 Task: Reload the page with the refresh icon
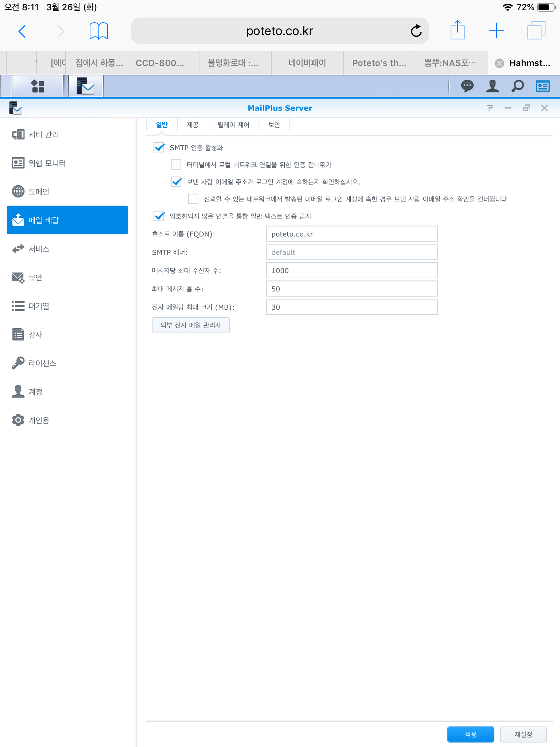(416, 31)
